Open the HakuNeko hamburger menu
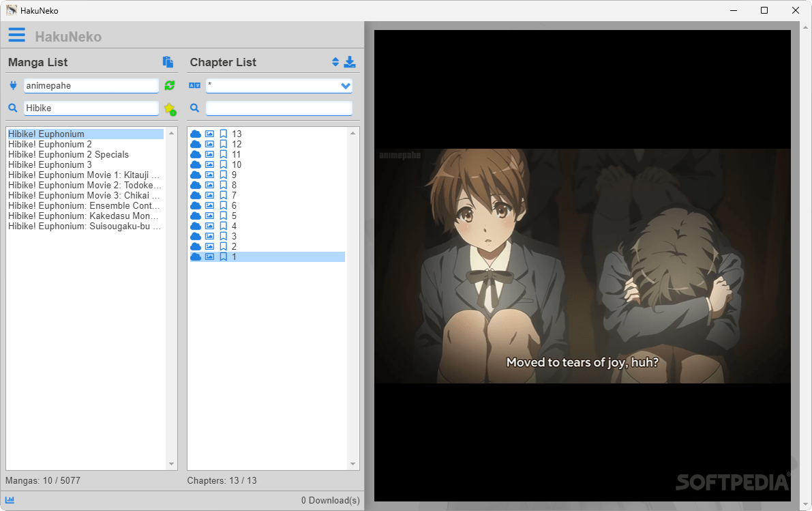This screenshot has width=812, height=511. 16,35
